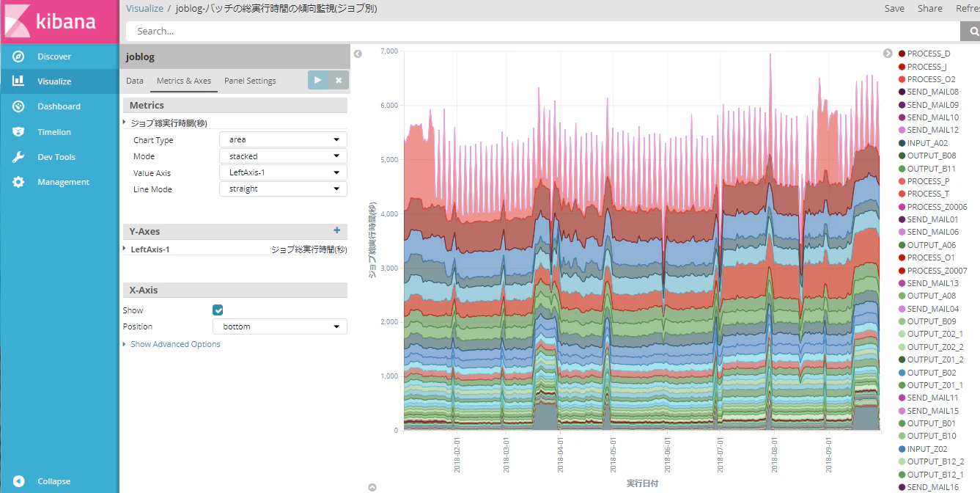Add a Y-axis with plus icon
Screen dimensions: 980x493
(337, 231)
